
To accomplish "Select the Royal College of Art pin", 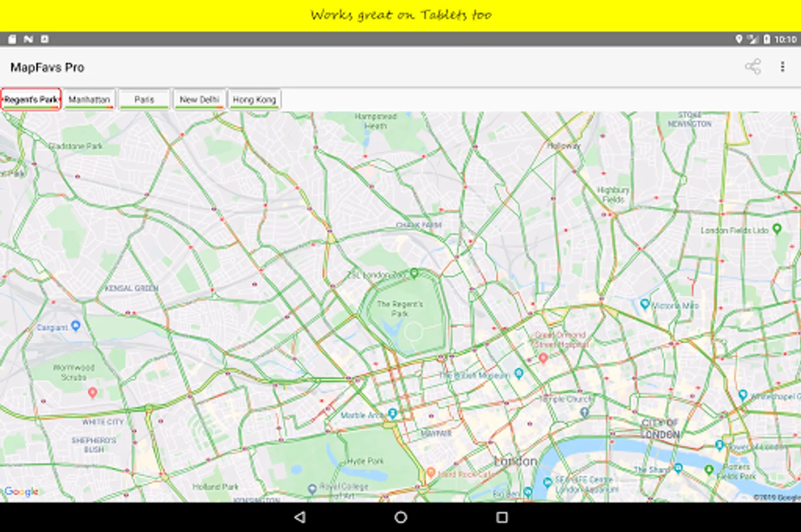I will 312,489.
